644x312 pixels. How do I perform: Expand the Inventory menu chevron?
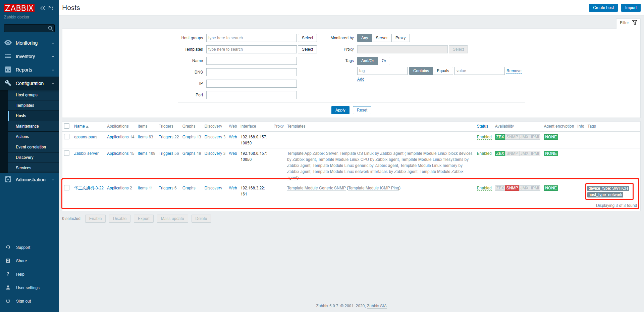[x=53, y=57]
